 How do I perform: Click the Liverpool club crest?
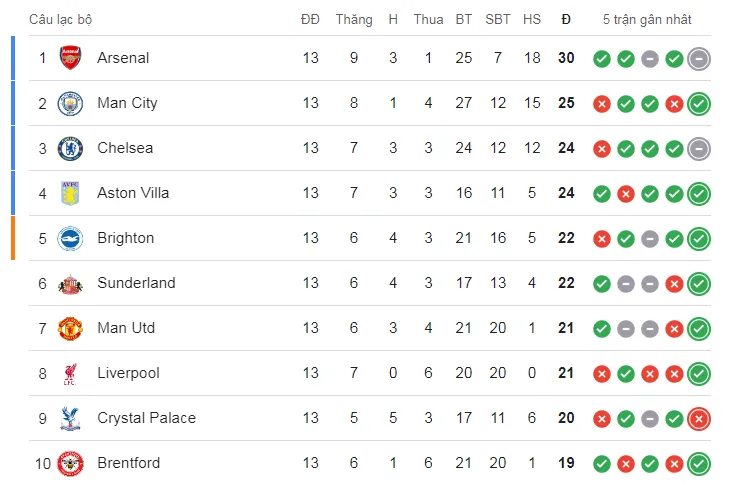70,373
